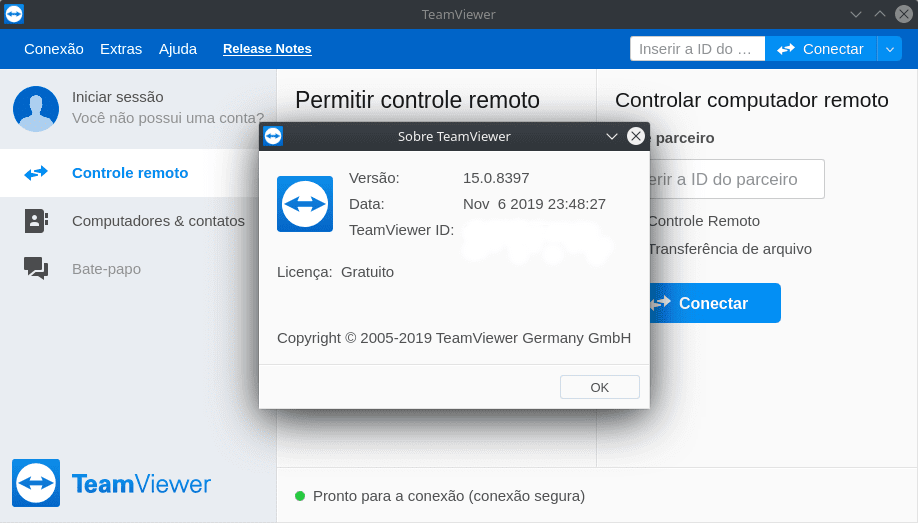918x523 pixels.
Task: Click 'Controlar computador remoto' heading
Action: point(752,100)
